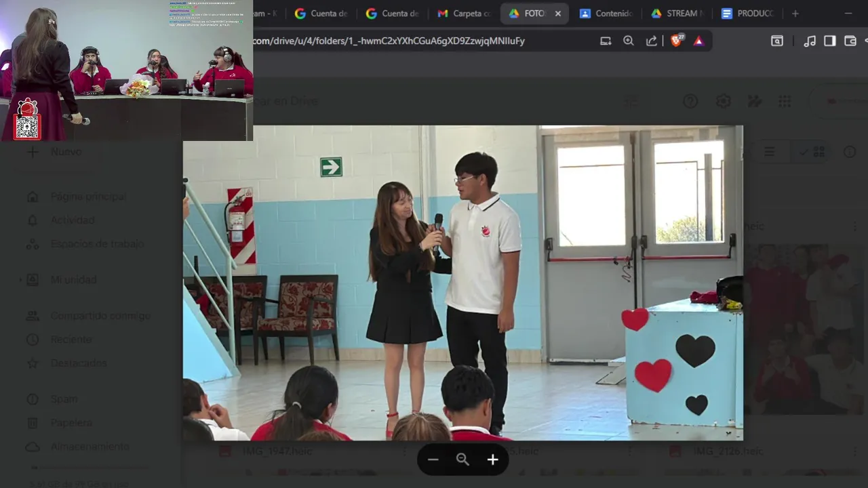Click the tab search icon in browser toolbar
Image resolution: width=868 pixels, height=488 pixels.
(777, 41)
